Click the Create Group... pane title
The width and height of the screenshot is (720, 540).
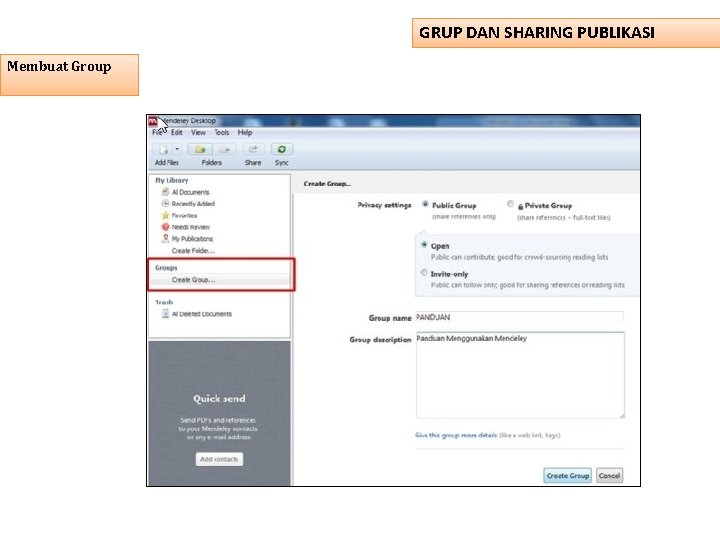[x=327, y=184]
